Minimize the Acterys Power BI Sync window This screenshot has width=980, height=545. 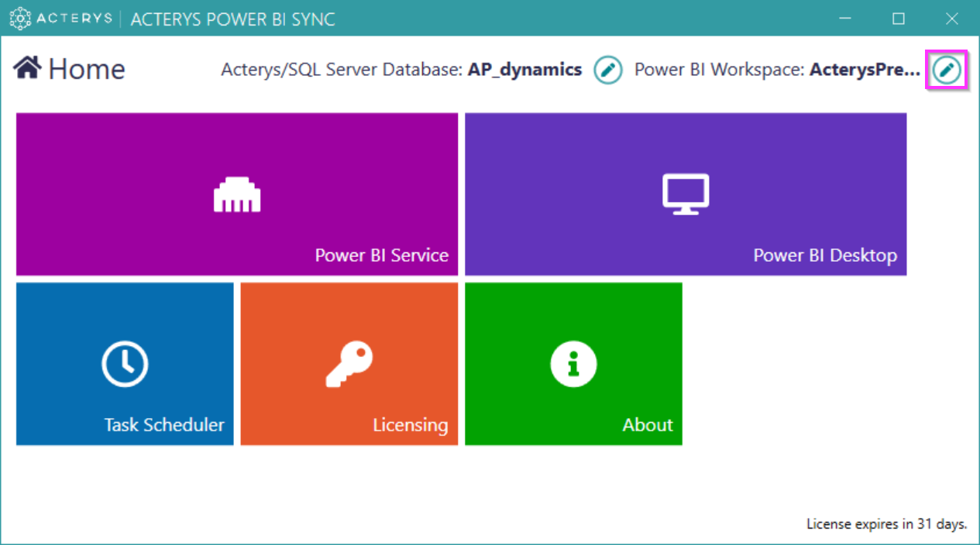point(845,19)
